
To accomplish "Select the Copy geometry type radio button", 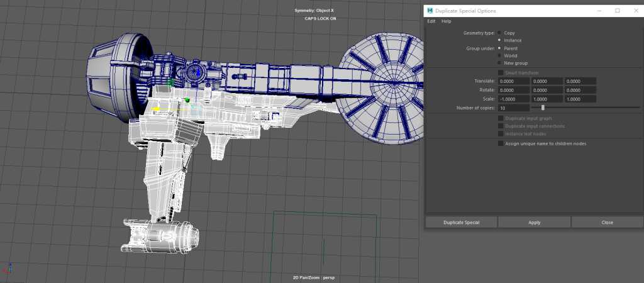I will coord(499,33).
